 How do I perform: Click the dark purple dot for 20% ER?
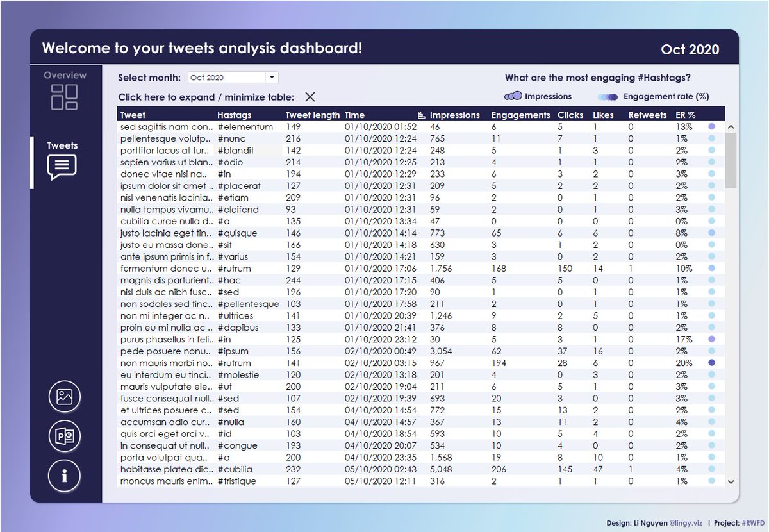[x=712, y=363]
